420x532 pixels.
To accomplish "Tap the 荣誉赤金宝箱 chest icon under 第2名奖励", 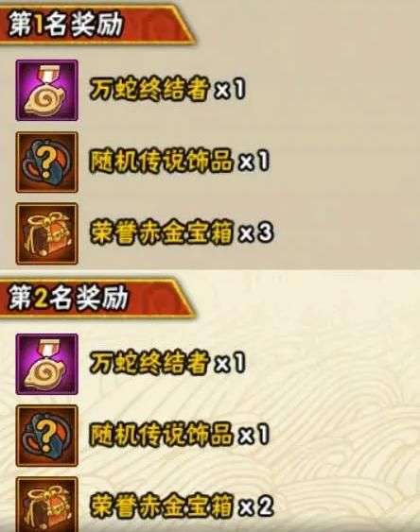I will (x=47, y=505).
